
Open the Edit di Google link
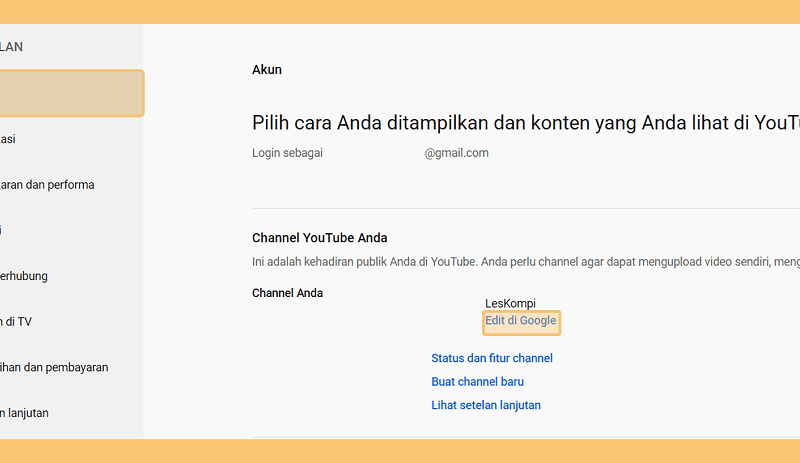click(x=520, y=321)
